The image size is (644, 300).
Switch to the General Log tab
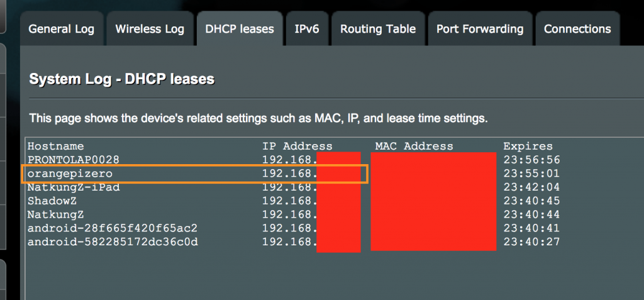coord(61,29)
